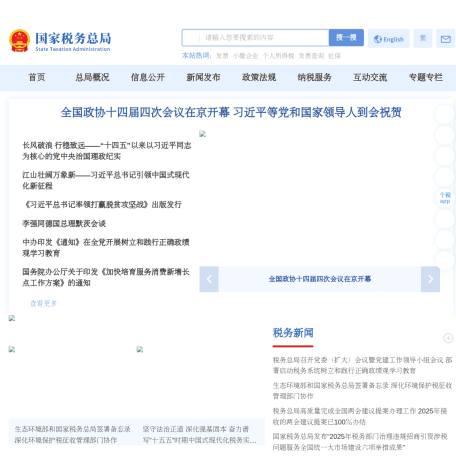456x456 pixels.
Task: Open headline 全国政协十四届四次会议在京开幕
Action: click(231, 113)
